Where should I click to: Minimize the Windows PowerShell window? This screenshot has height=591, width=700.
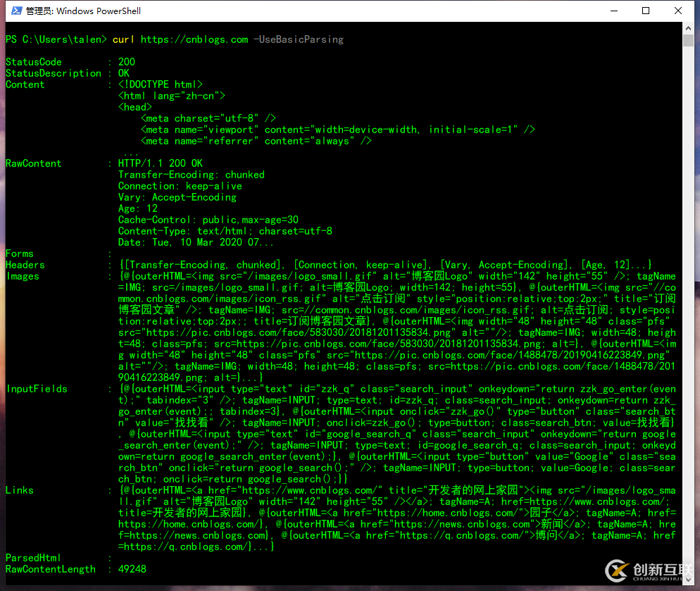coord(614,11)
